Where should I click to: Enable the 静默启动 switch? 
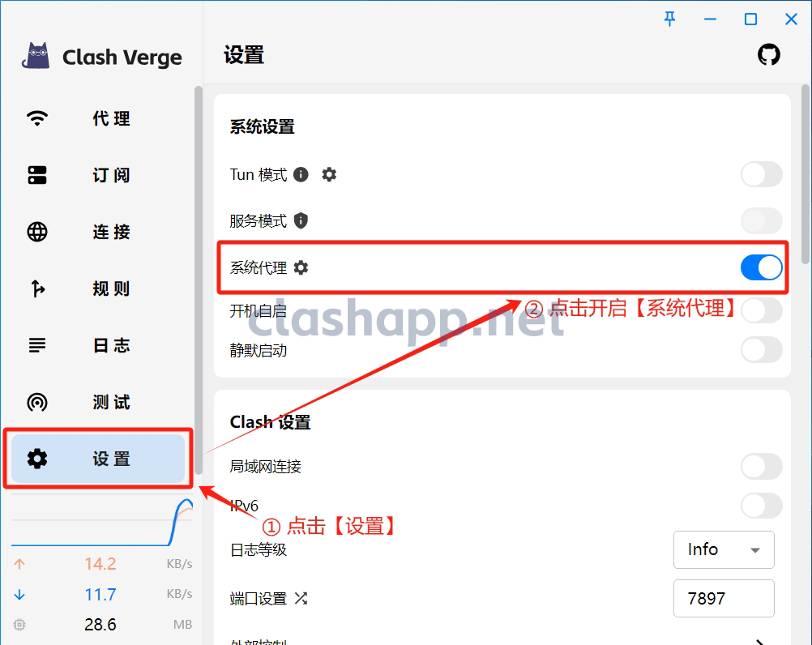[761, 350]
